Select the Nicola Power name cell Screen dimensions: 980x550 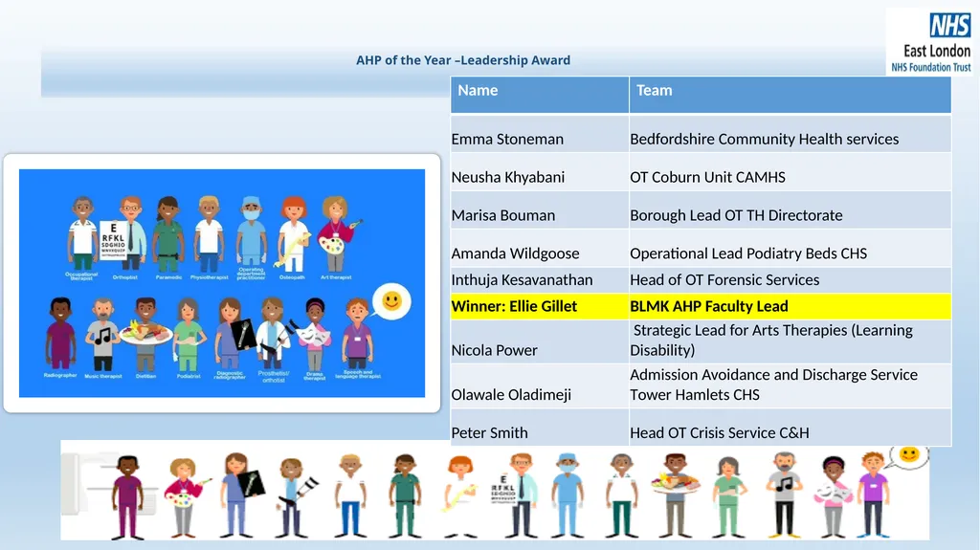point(540,341)
